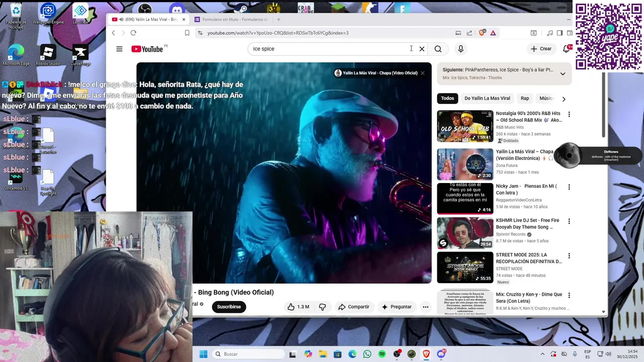Start voice search with the microphone

tap(460, 49)
